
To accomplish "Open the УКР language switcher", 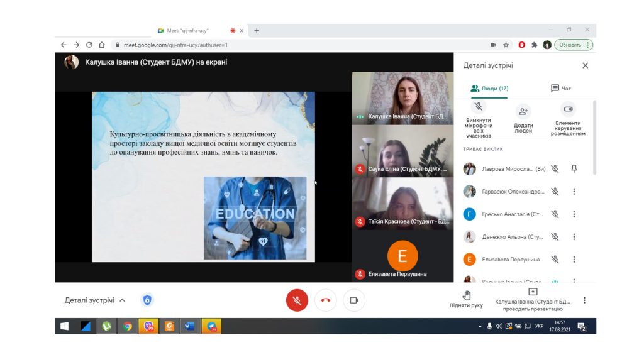I will coord(539,326).
